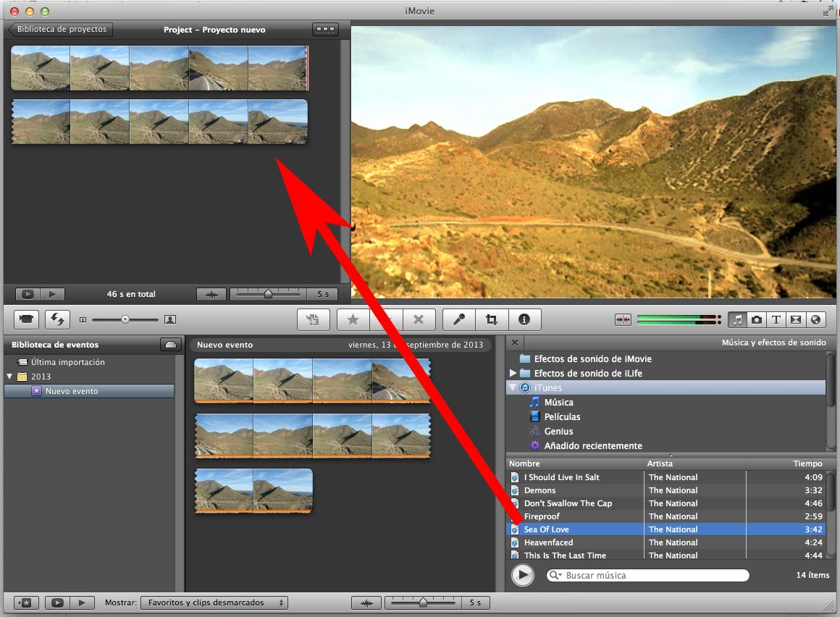Mark selection as favorite with star
Screen dimensions: 840x617
(353, 319)
